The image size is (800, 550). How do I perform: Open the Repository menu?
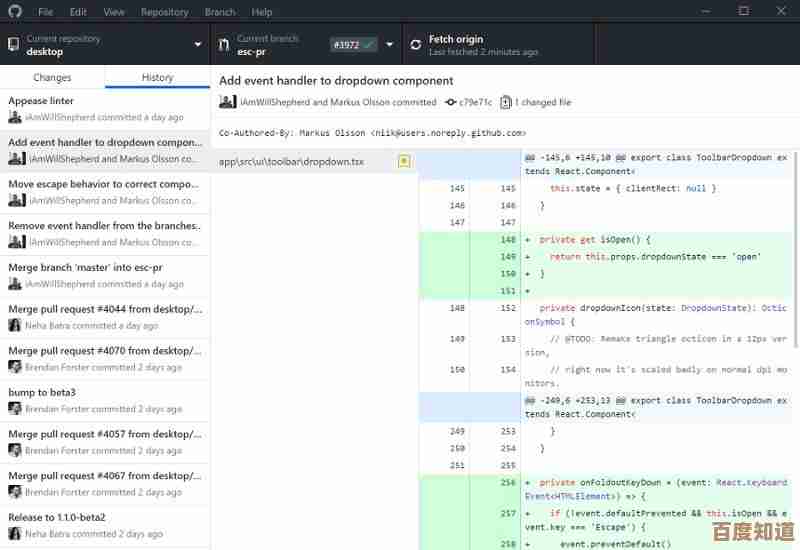tap(164, 12)
